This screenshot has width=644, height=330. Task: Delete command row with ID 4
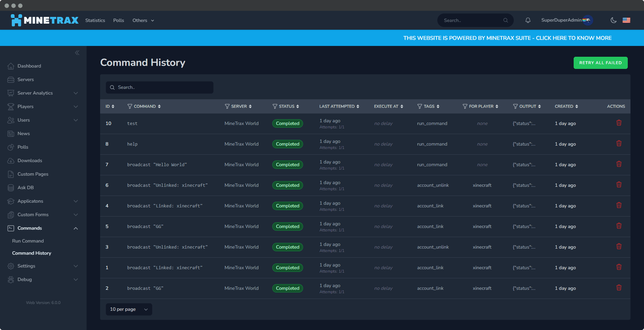tap(619, 205)
